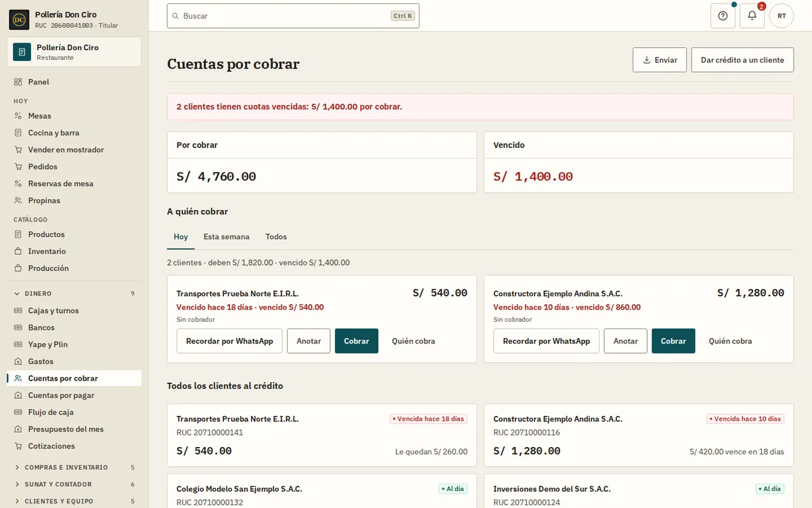Open the Cotizaciones menu item
This screenshot has height=508, width=812.
coord(74,446)
